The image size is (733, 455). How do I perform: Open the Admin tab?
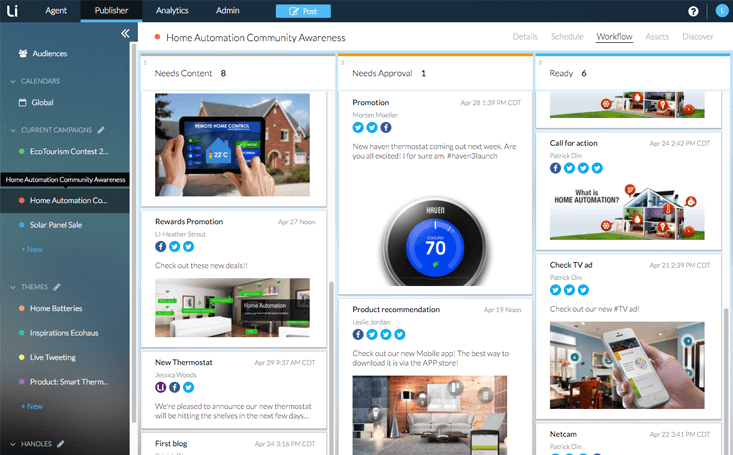228,10
